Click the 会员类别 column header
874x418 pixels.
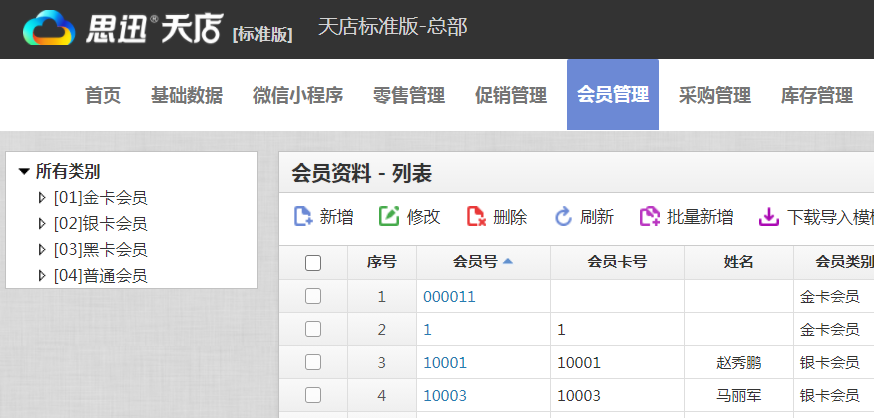844,262
